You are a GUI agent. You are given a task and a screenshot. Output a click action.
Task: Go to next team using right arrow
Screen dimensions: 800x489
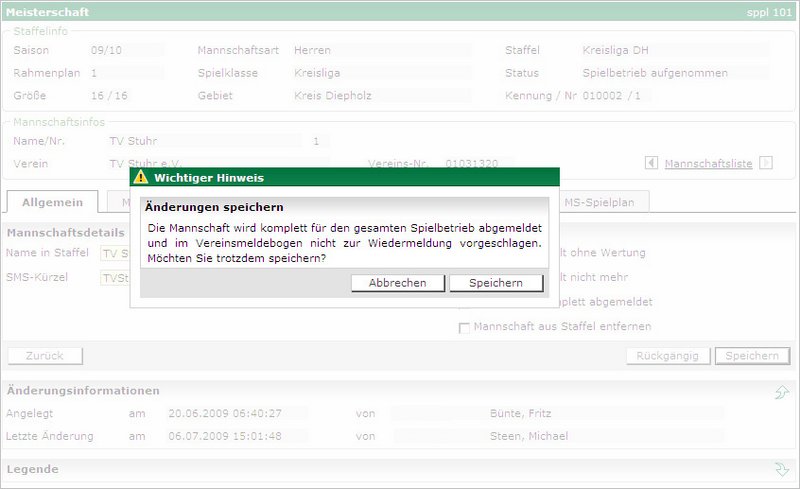pos(766,163)
